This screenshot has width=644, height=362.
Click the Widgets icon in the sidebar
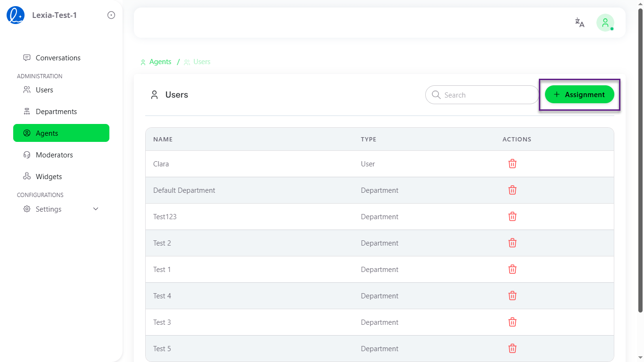click(26, 176)
